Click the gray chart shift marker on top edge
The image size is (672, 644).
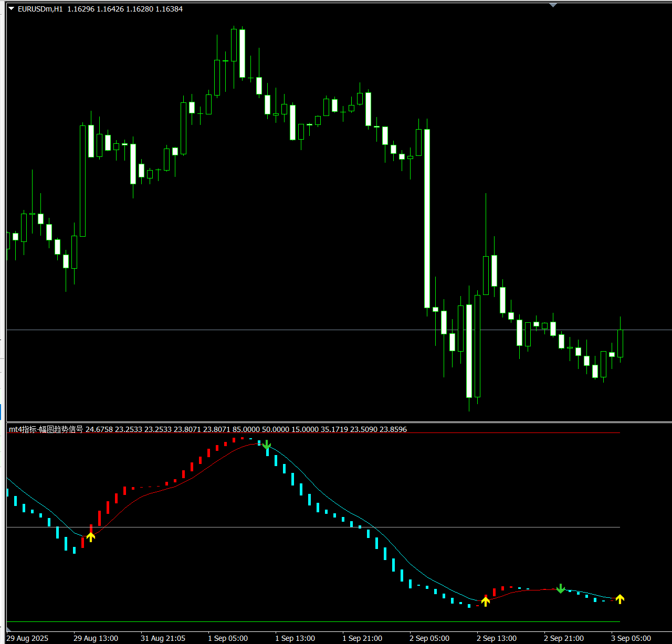pyautogui.click(x=553, y=5)
